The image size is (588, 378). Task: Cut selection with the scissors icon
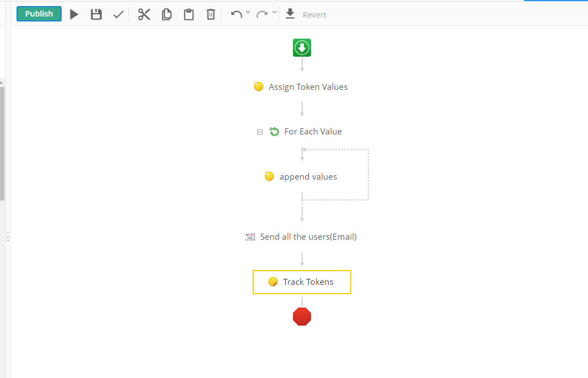(x=144, y=14)
